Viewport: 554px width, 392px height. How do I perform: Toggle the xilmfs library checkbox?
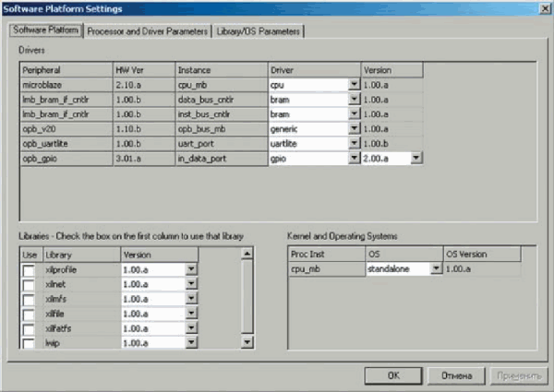[x=30, y=298]
